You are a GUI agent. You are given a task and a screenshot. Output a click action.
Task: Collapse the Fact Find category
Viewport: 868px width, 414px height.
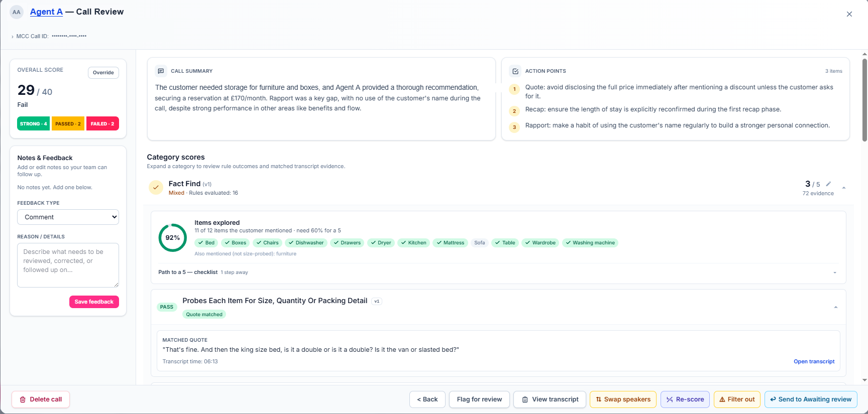tap(844, 188)
